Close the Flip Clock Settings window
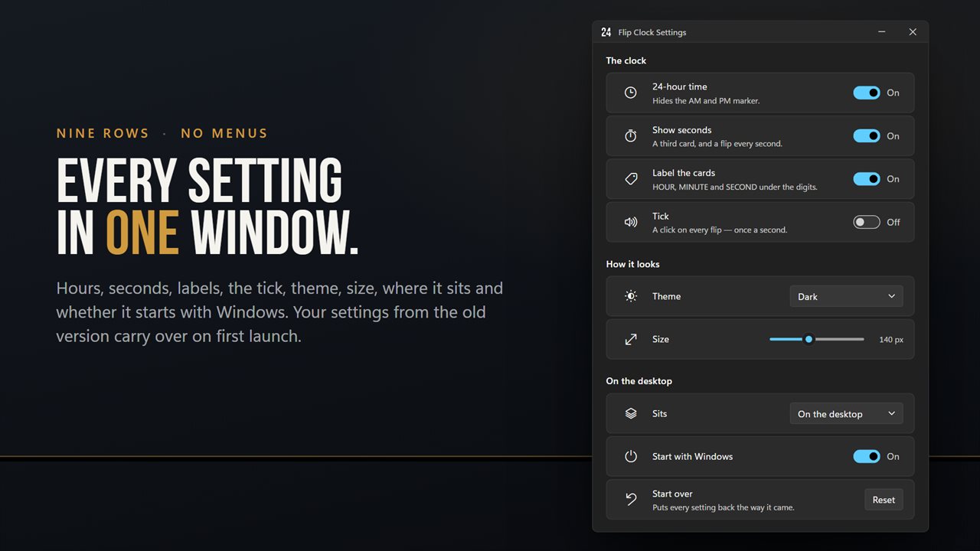The image size is (980, 551). tap(913, 32)
